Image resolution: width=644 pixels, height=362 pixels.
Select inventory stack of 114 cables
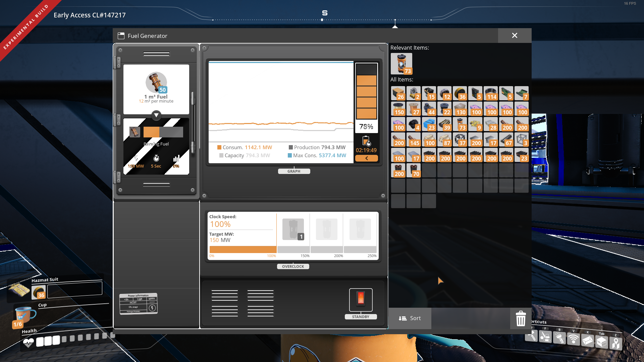[491, 94]
